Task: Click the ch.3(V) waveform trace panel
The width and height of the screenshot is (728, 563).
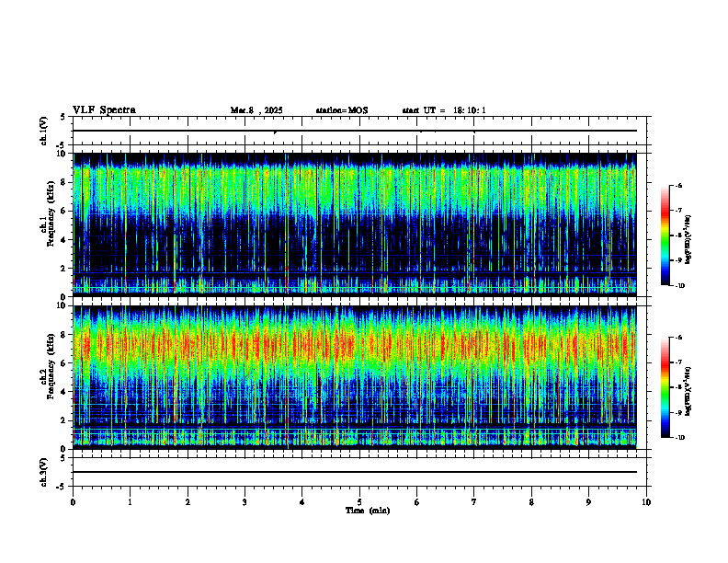Action: (x=359, y=472)
